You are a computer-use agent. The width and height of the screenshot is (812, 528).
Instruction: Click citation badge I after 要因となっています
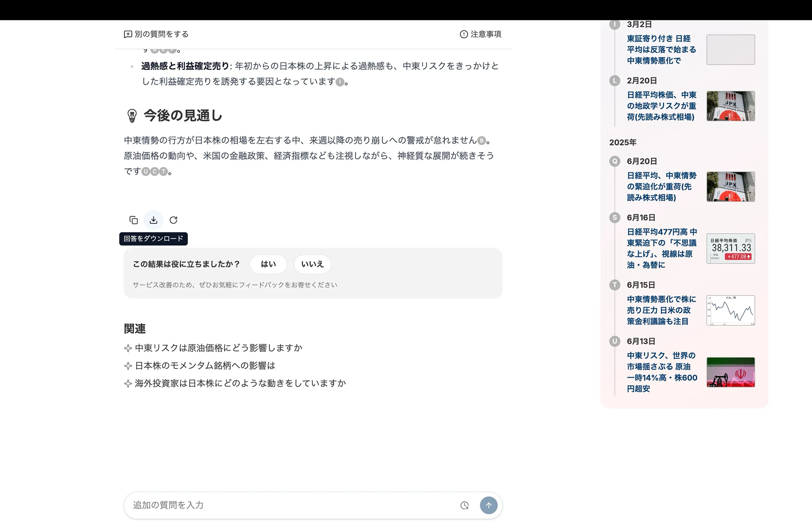point(340,82)
